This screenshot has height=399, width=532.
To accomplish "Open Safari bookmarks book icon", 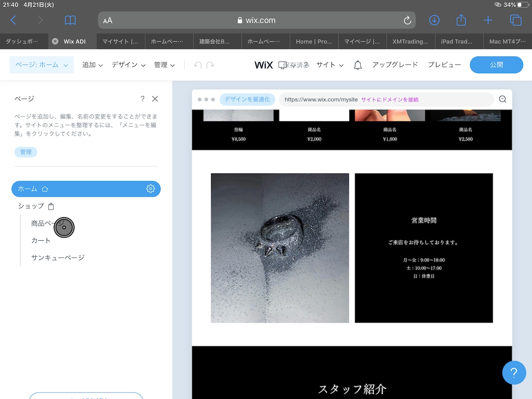I will coord(70,20).
